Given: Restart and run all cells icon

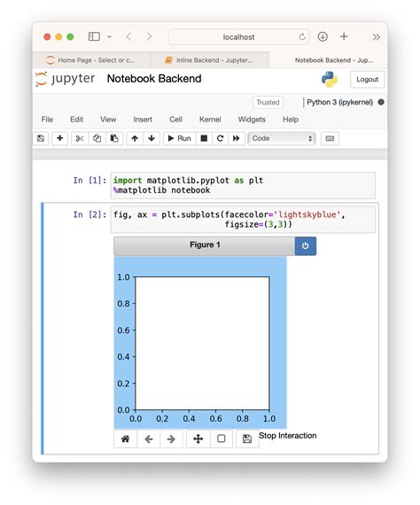Looking at the screenshot, I should pyautogui.click(x=236, y=138).
